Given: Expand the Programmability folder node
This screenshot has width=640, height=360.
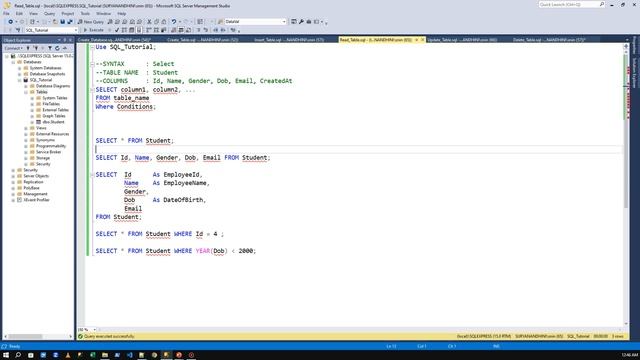Looking at the screenshot, I should pyautogui.click(x=26, y=146).
